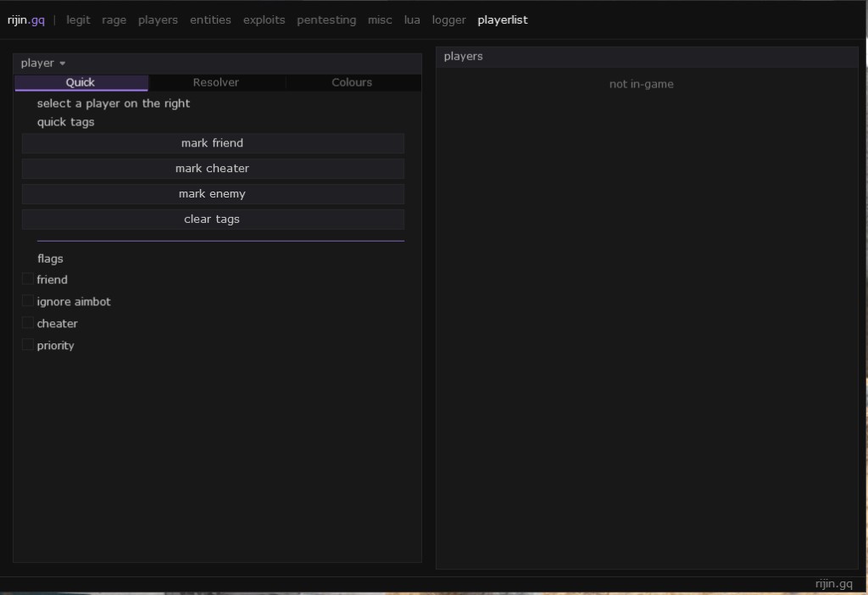The width and height of the screenshot is (868, 595).
Task: Click the 'quick tags' label
Action: [x=66, y=122]
